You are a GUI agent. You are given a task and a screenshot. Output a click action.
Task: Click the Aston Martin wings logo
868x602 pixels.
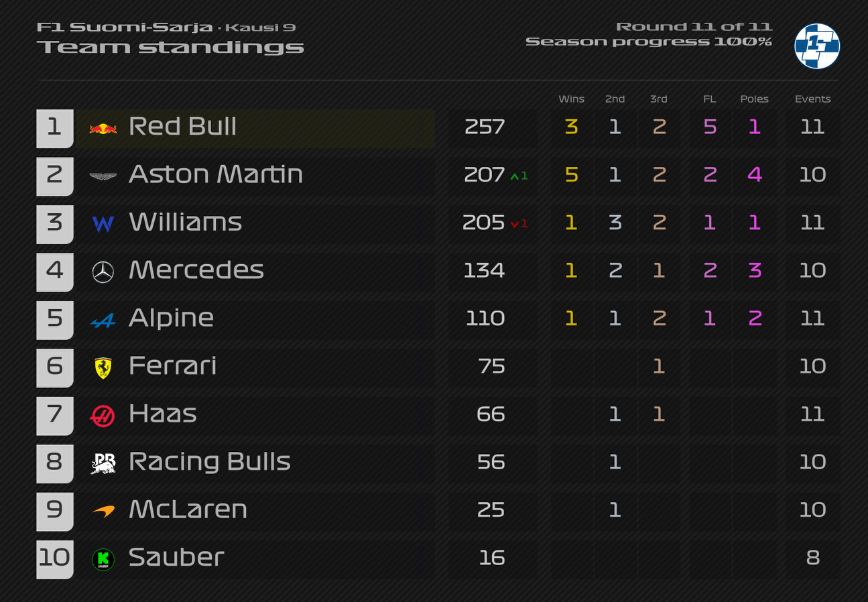pos(103,176)
